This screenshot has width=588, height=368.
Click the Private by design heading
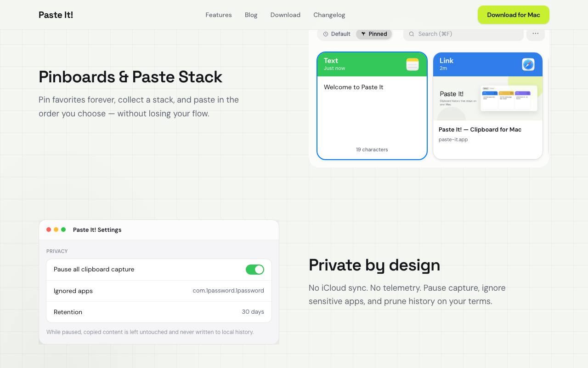374,265
